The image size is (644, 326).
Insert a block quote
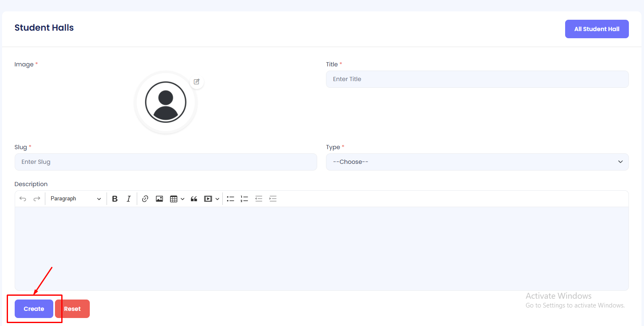tap(194, 199)
